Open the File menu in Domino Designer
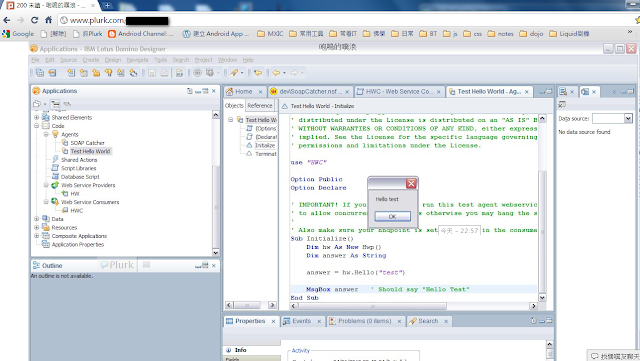This screenshot has width=640, height=361. pos(36,60)
